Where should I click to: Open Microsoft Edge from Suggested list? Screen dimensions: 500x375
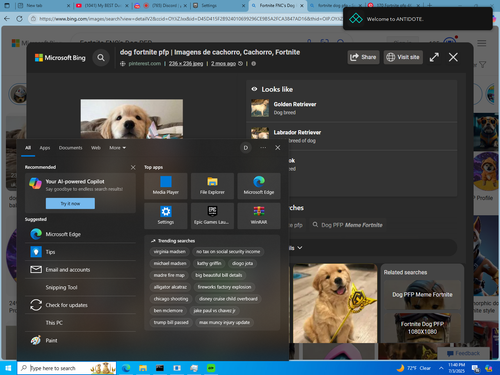click(x=80, y=234)
